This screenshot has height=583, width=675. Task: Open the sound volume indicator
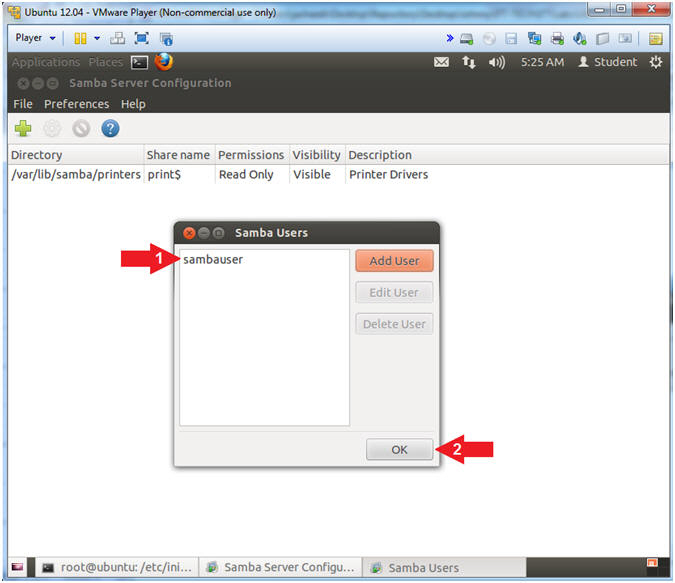496,63
